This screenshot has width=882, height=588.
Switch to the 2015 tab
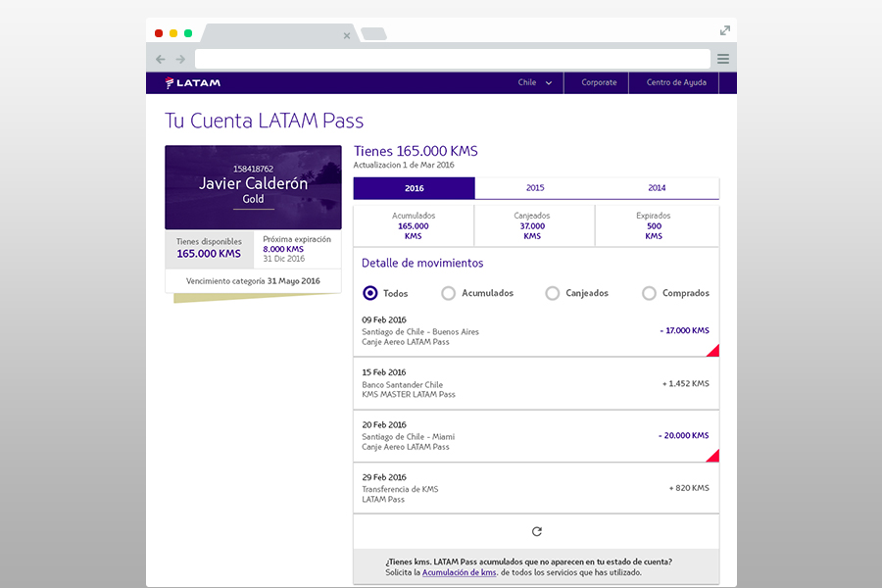(535, 188)
